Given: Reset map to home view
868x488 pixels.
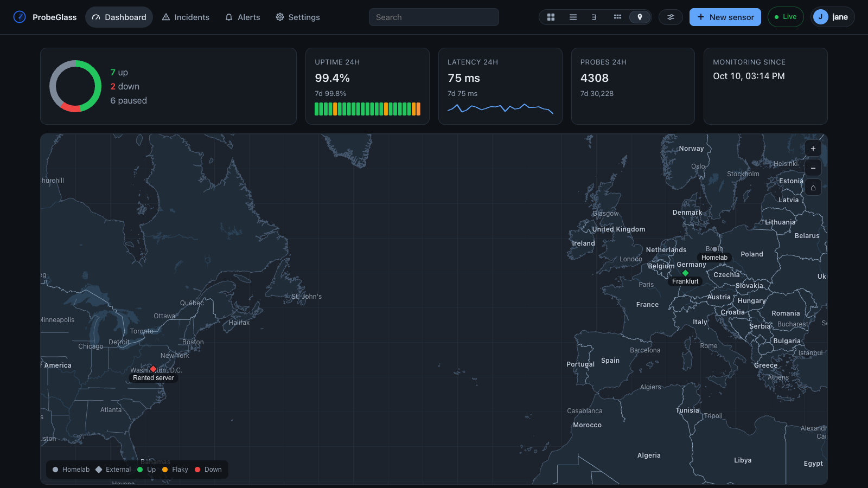Looking at the screenshot, I should (813, 188).
